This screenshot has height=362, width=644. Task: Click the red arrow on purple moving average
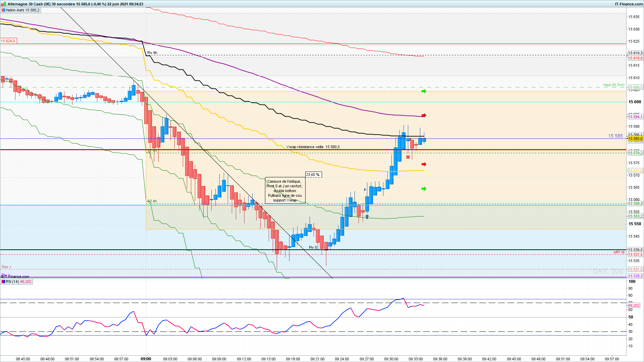424,115
